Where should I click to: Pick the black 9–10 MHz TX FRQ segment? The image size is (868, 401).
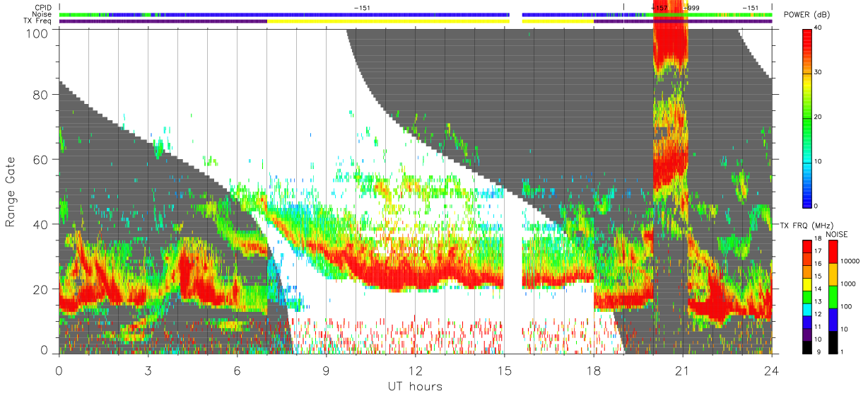point(808,347)
